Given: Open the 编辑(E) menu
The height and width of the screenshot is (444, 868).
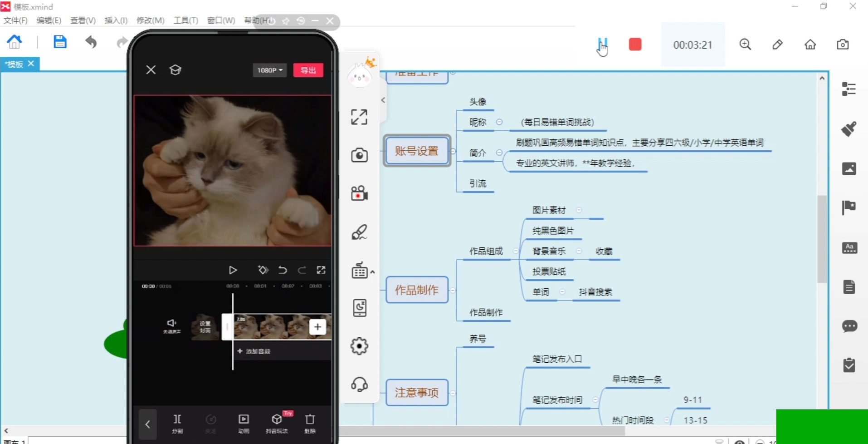Looking at the screenshot, I should click(x=49, y=20).
